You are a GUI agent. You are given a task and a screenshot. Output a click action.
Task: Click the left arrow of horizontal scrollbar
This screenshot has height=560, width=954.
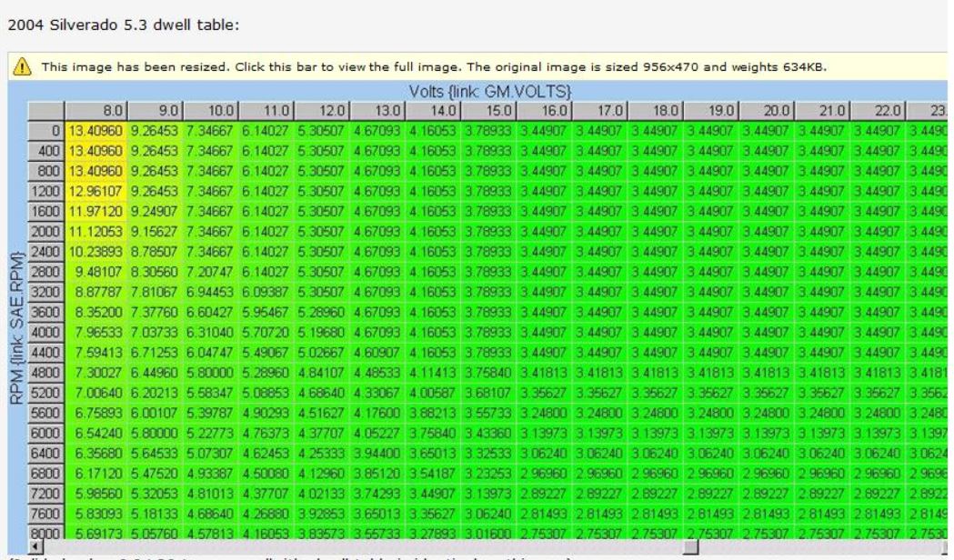[x=34, y=546]
